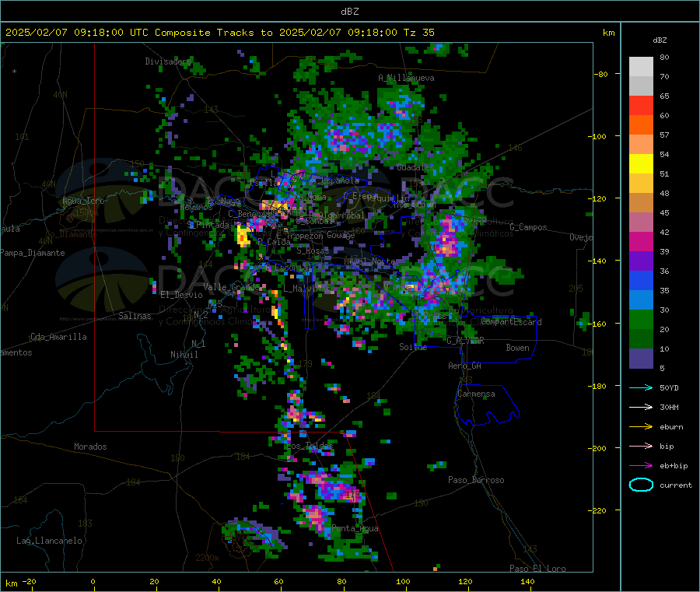Viewport: 700px width, 592px height.
Task: Click the '-80' tick on right km axis
Action: [600, 74]
